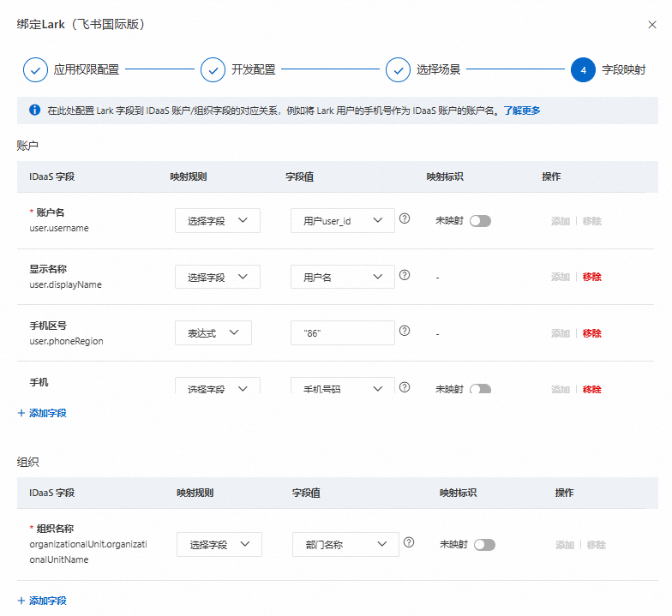This screenshot has width=672, height=616.
Task: Click the 开发配置 step checkmark icon
Action: pyautogui.click(x=213, y=70)
